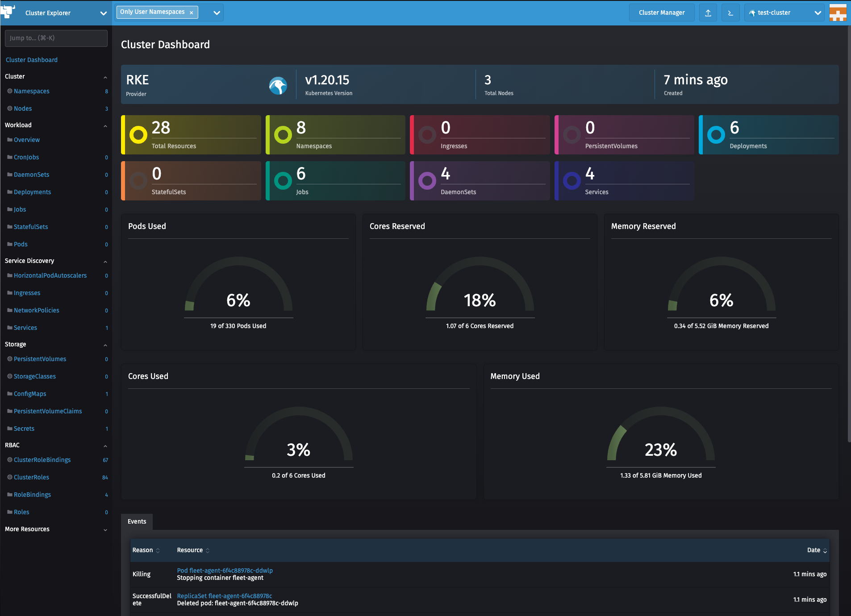Viewport: 851px width, 616px height.
Task: Click the RKE provider logo icon
Action: coord(278,86)
